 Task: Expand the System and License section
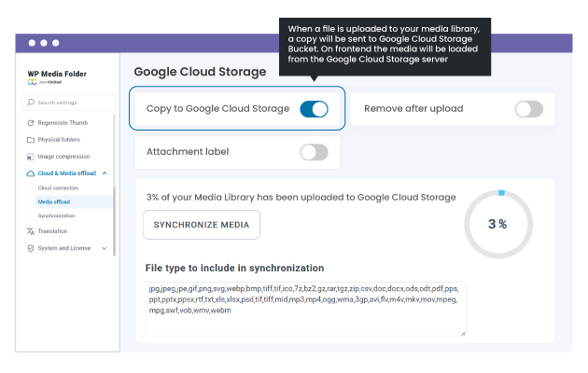tap(104, 248)
